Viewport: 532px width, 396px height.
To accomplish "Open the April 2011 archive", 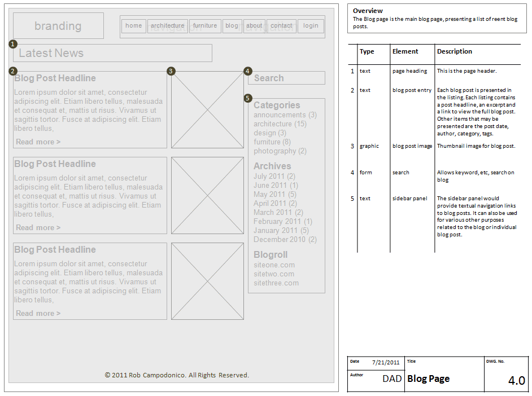I will [x=275, y=203].
